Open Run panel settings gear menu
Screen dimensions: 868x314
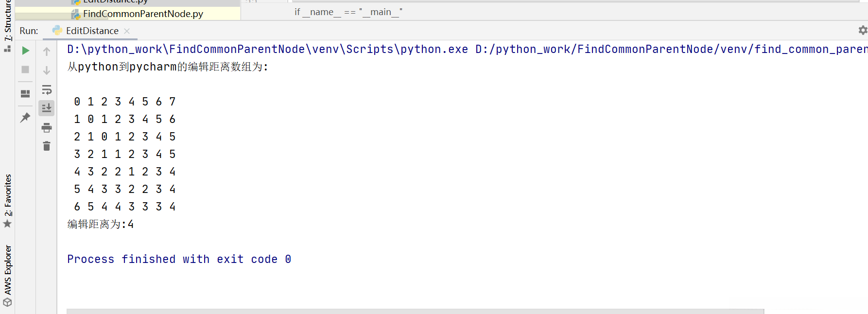tap(863, 31)
